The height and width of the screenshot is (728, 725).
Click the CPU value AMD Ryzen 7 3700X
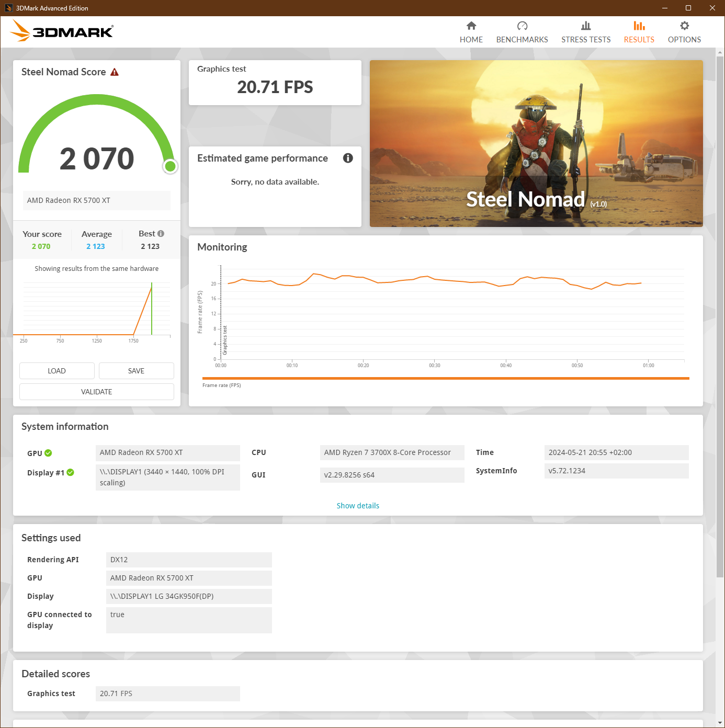click(392, 452)
